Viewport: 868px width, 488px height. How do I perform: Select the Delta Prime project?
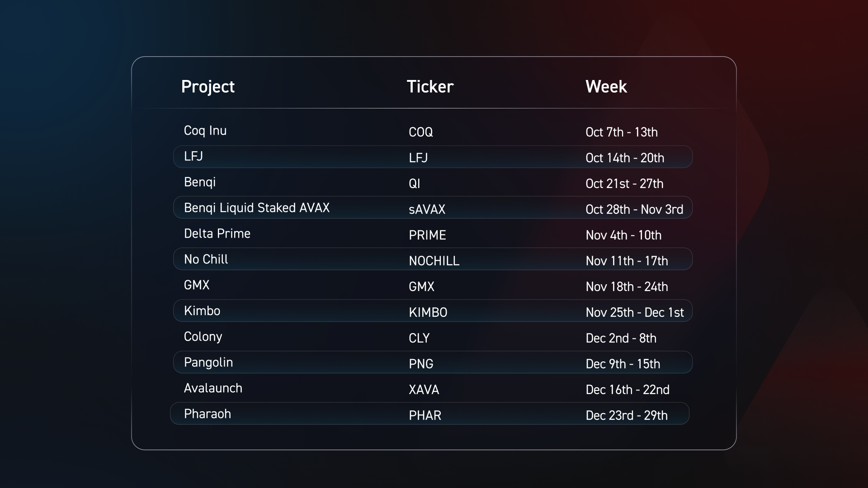click(x=217, y=234)
